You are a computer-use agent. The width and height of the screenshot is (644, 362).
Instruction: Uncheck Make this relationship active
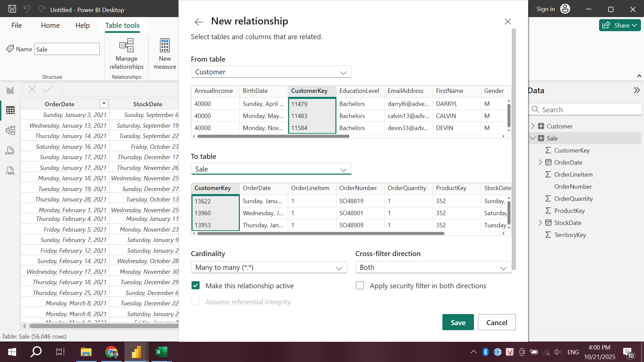pos(196,286)
